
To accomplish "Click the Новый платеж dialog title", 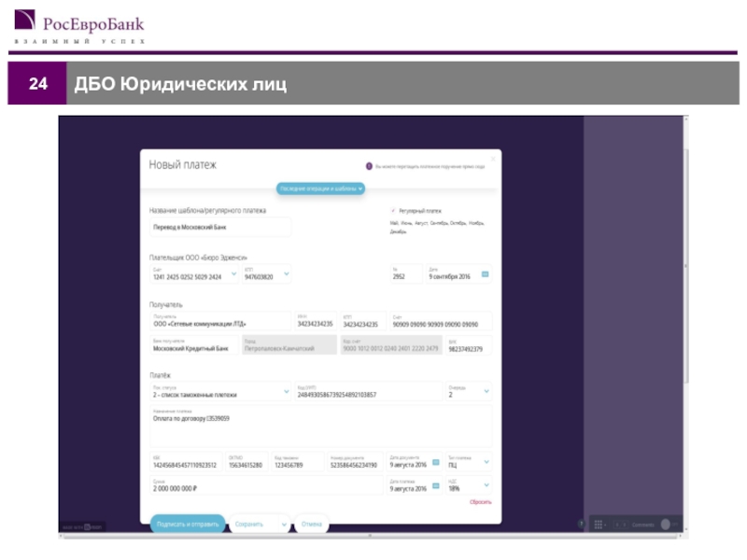I will (182, 165).
